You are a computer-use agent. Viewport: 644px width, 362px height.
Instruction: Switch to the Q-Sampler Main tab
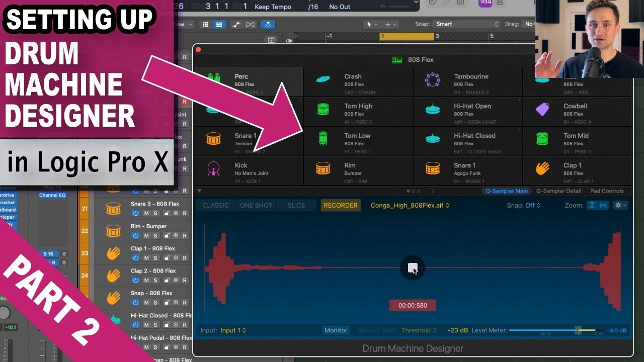[507, 191]
